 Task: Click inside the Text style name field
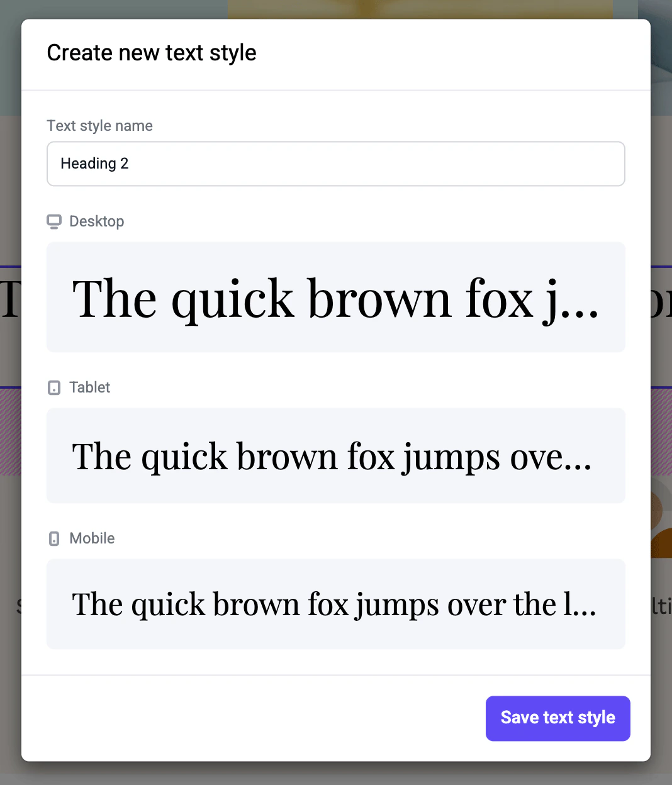[335, 164]
